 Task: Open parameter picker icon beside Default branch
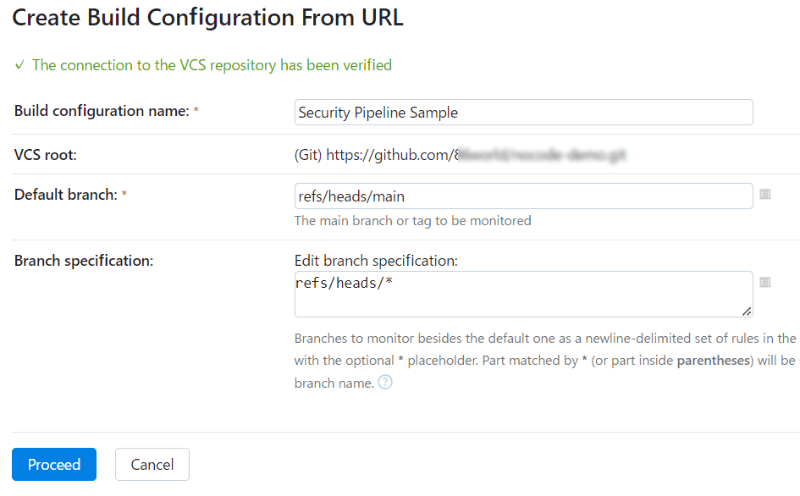[765, 195]
